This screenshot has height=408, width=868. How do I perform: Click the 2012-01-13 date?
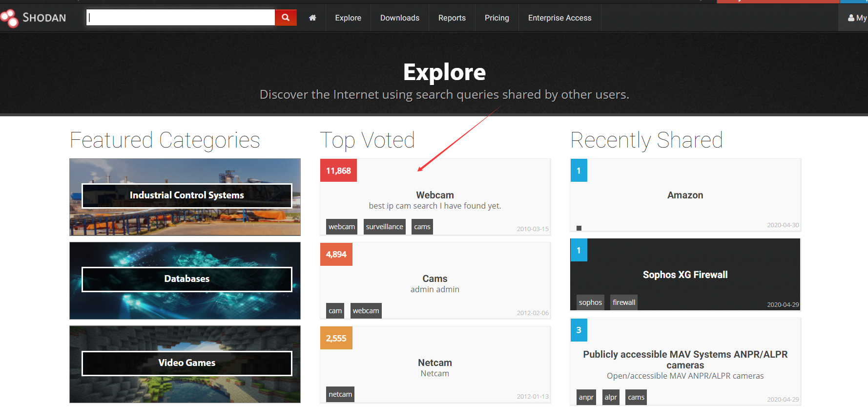pos(533,396)
